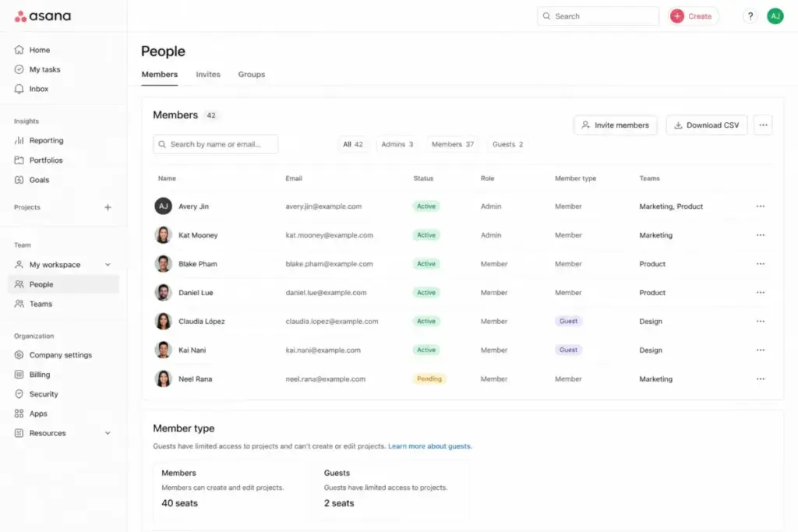Screen dimensions: 798x532
Task: Open more options for Claudia López
Action: [x=761, y=322]
